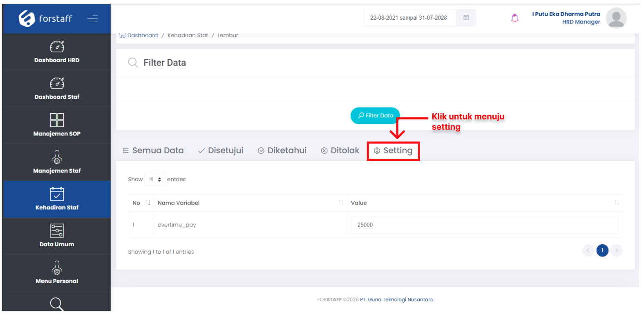
Task: Click the Lembur breadcrumb text
Action: click(x=228, y=36)
